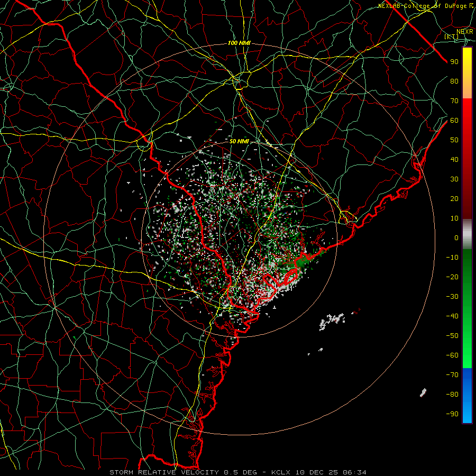Click the "NEXR" label above the scale
This screenshot has width=476, height=476.
tap(465, 32)
